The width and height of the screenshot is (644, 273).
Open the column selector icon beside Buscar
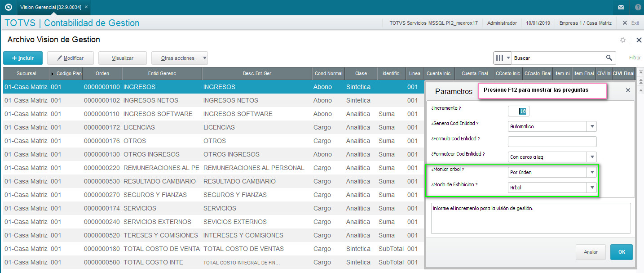point(502,58)
